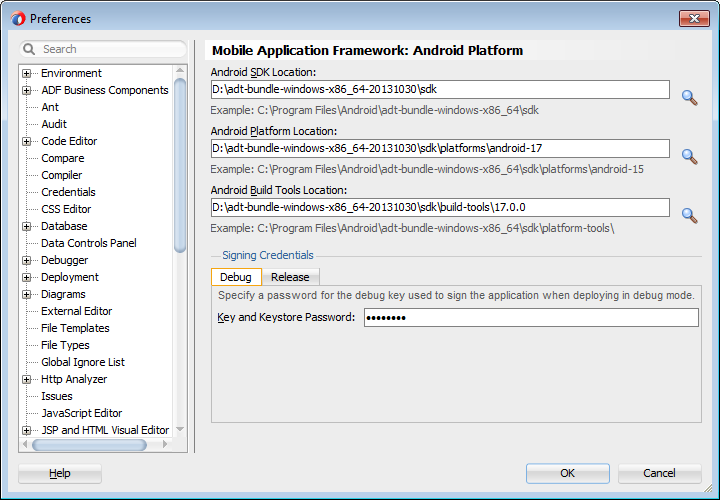Image resolution: width=720 pixels, height=500 pixels.
Task: Expand the Http Analyzer node
Action: point(27,379)
